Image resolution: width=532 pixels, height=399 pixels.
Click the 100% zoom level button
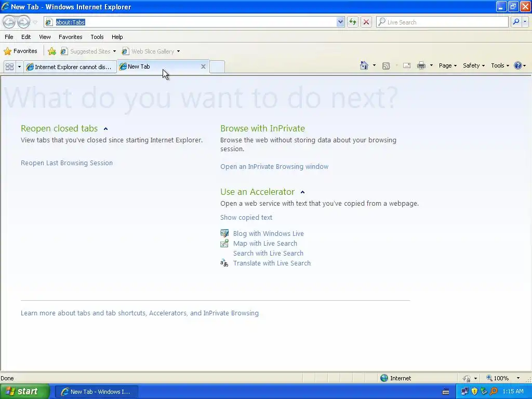pos(497,378)
